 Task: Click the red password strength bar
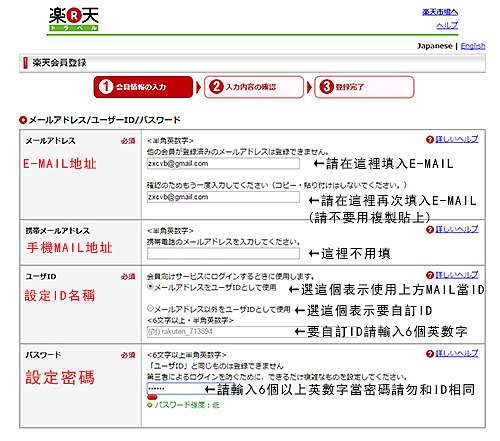pyautogui.click(x=152, y=397)
